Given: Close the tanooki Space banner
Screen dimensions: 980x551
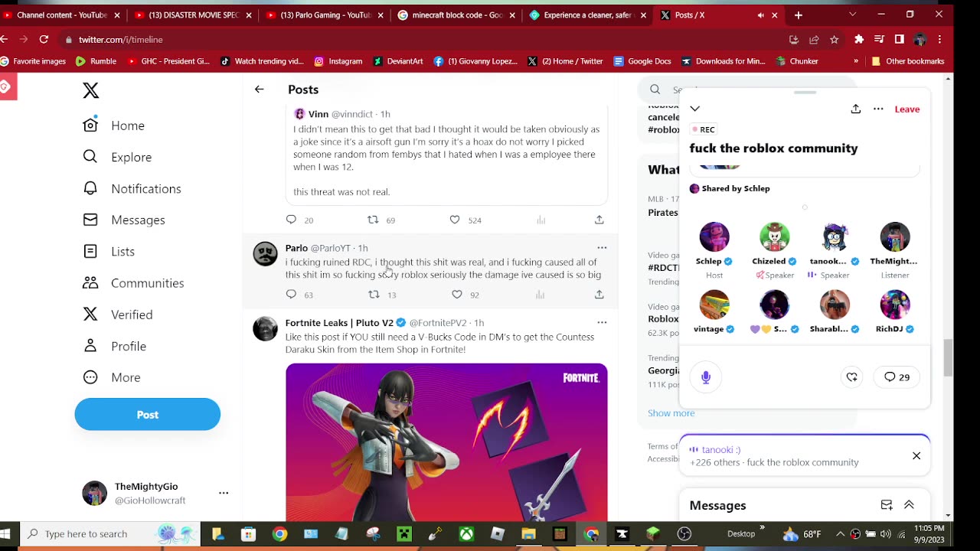Looking at the screenshot, I should tap(916, 456).
